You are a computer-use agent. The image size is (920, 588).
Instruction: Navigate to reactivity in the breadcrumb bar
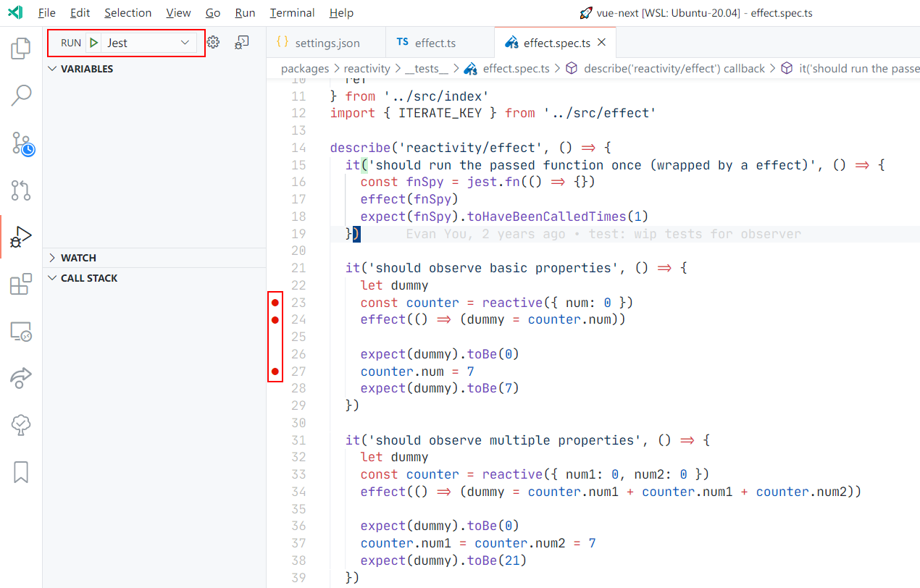[x=367, y=68]
